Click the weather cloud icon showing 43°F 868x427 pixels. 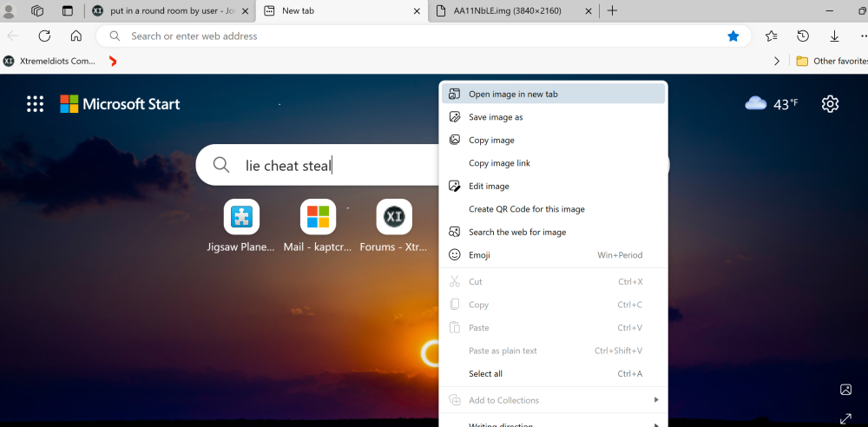click(x=756, y=104)
